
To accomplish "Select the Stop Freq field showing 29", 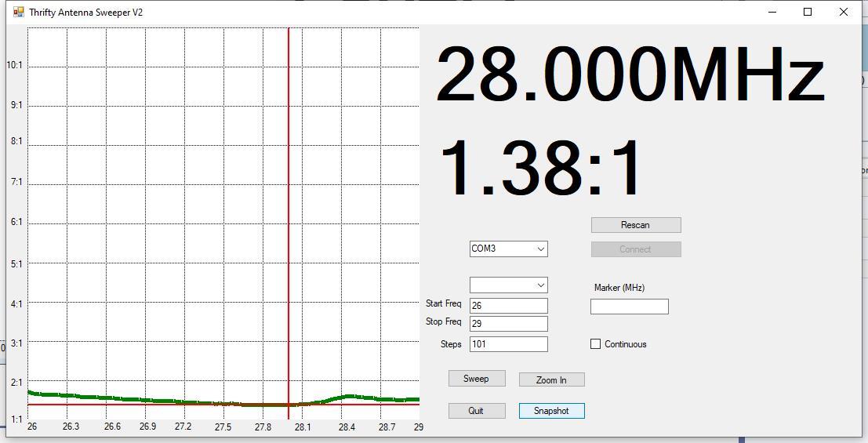I will pyautogui.click(x=509, y=323).
